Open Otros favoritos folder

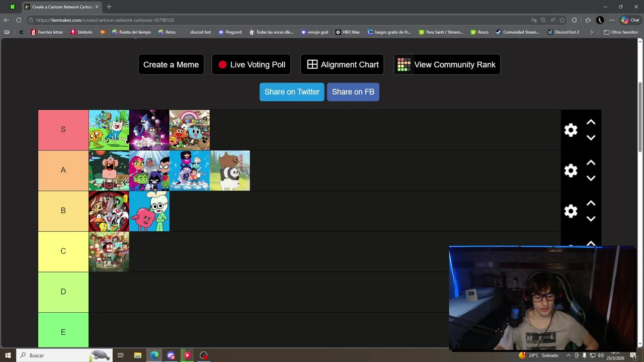[621, 32]
